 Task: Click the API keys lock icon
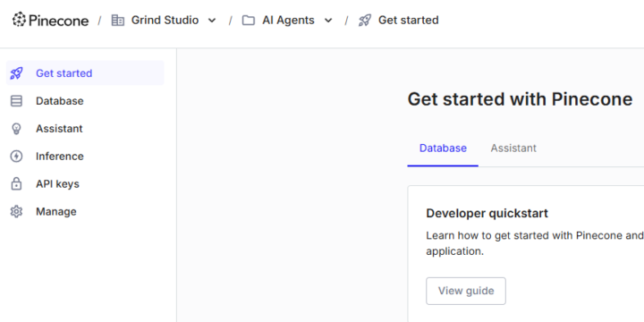[x=16, y=183]
